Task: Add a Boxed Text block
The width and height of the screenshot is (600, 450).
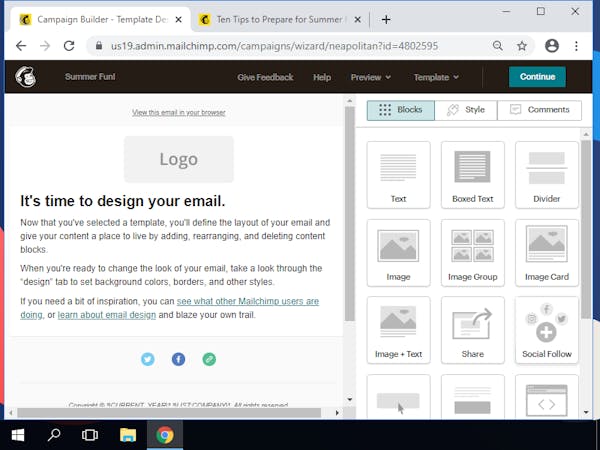Action: coord(473,175)
